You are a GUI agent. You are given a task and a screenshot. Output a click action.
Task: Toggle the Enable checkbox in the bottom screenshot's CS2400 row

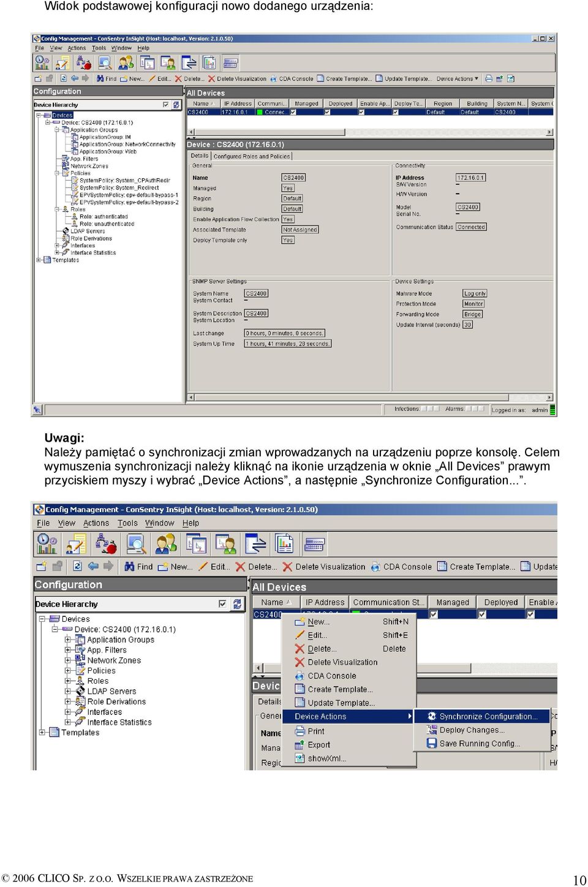pos(530,614)
